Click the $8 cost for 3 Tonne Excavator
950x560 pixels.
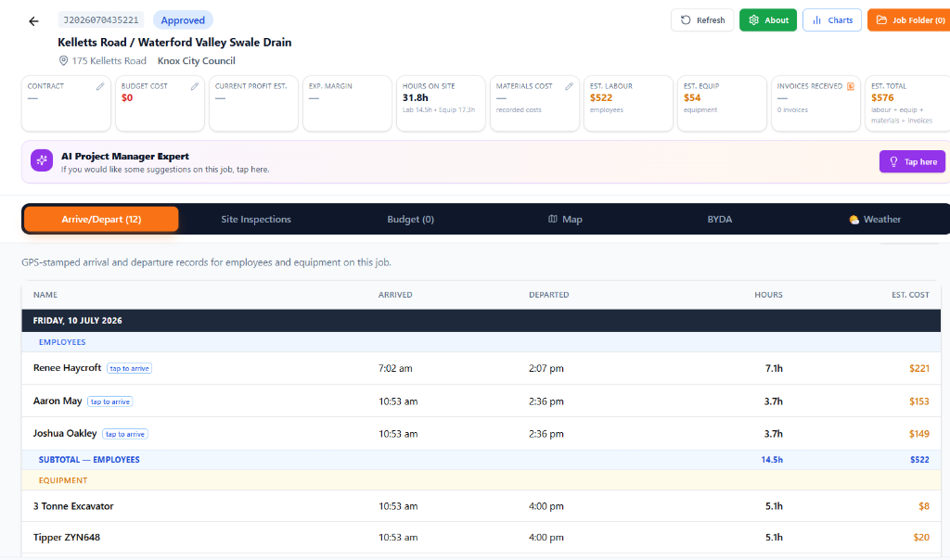pos(924,506)
